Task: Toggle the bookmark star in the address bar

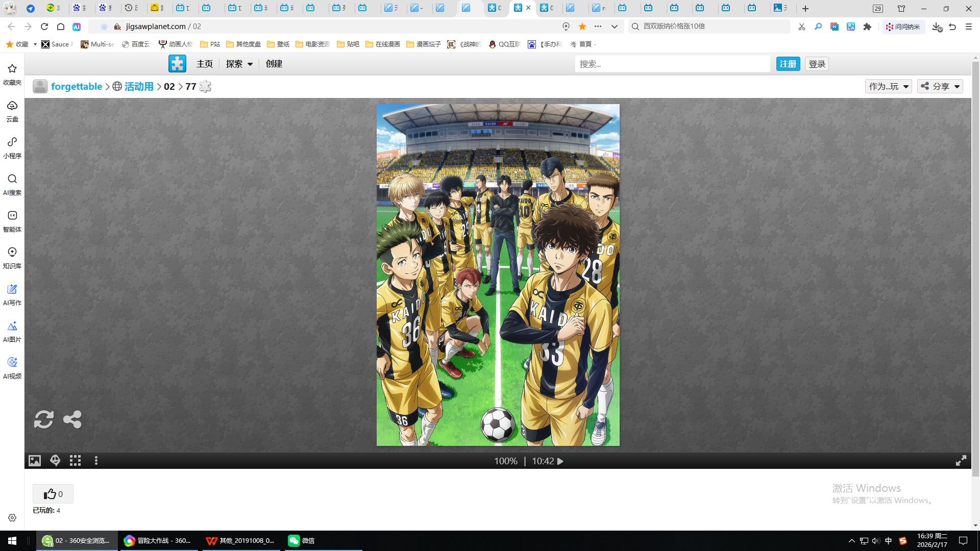Action: tap(582, 27)
